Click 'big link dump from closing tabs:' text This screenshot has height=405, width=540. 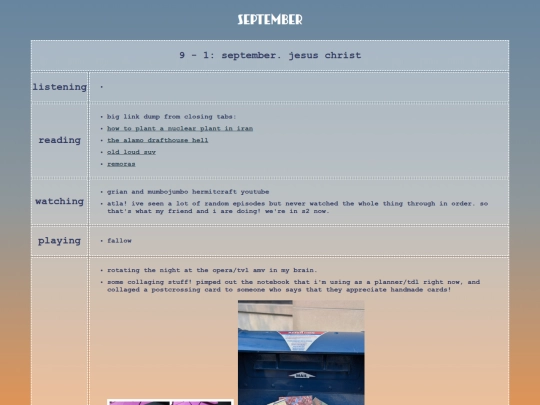[x=172, y=117]
